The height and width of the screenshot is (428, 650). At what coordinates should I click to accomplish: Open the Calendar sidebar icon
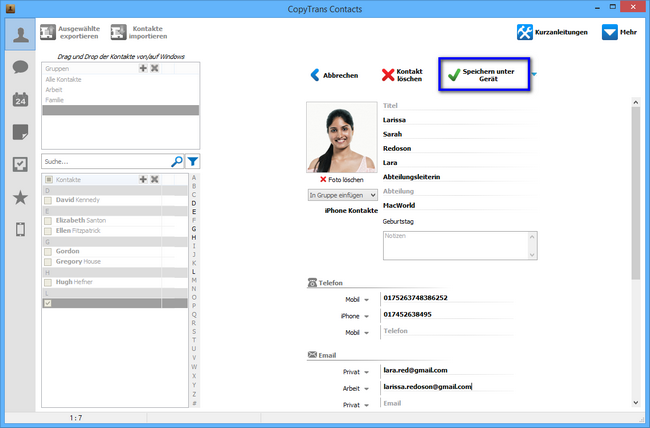[x=19, y=100]
